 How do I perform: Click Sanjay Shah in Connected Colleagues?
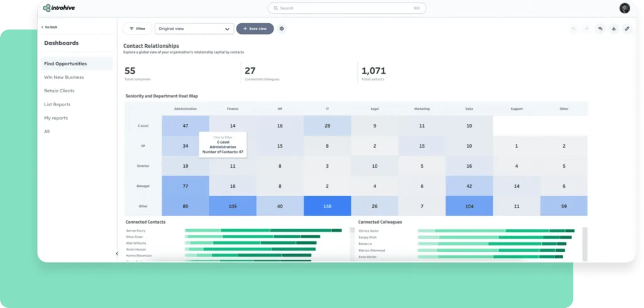coord(367,238)
